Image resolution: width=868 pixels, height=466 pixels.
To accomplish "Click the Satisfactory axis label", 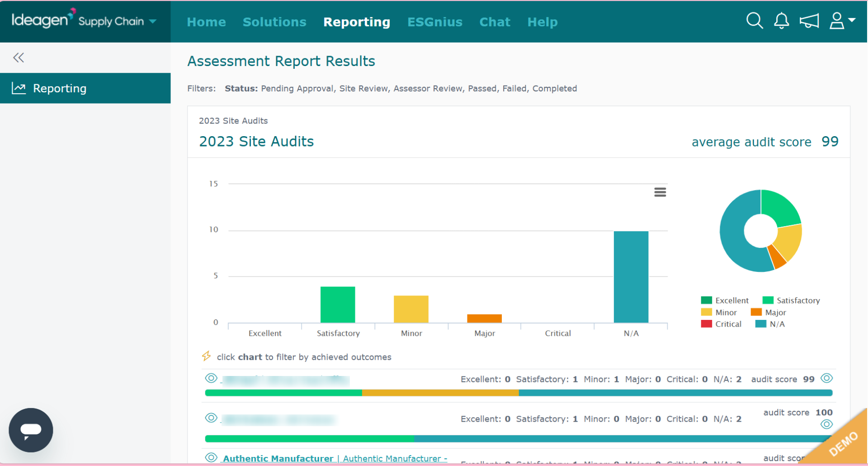I will 338,333.
